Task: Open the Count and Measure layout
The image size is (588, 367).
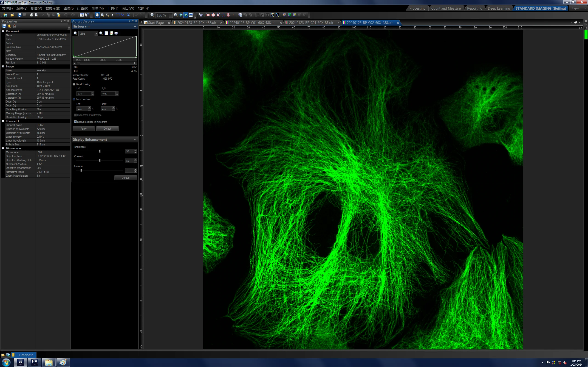Action: tap(446, 8)
